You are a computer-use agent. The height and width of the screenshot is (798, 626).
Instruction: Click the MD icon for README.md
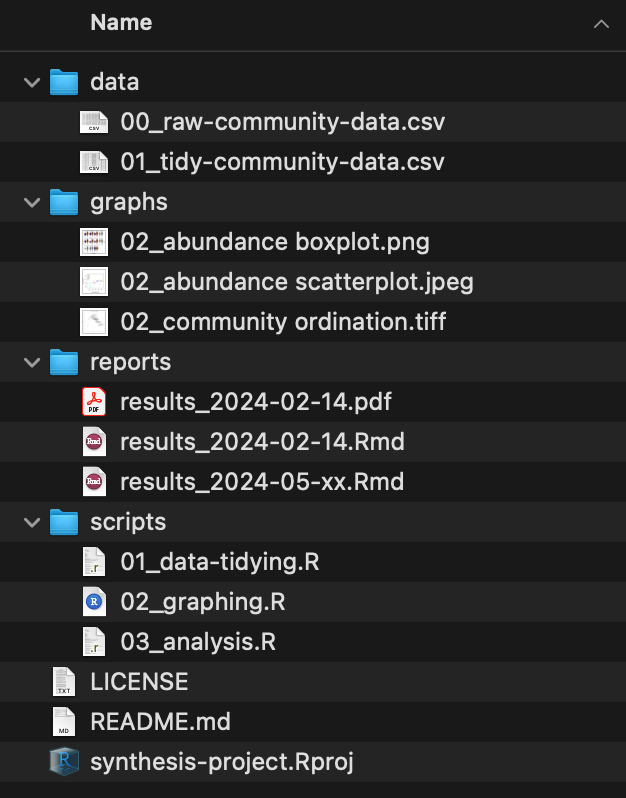64,722
